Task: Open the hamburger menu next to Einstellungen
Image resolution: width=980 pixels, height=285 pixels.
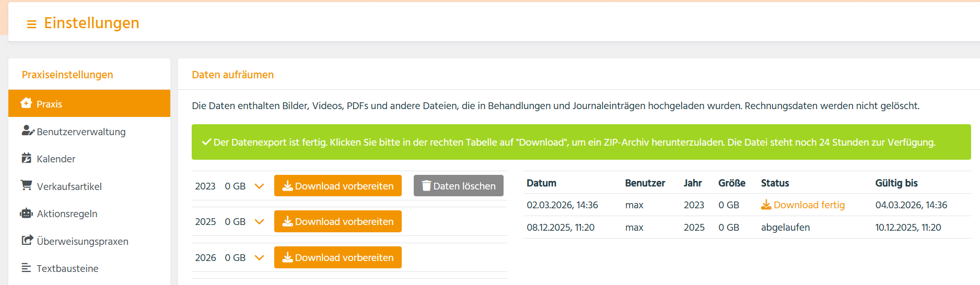Action: point(31,24)
